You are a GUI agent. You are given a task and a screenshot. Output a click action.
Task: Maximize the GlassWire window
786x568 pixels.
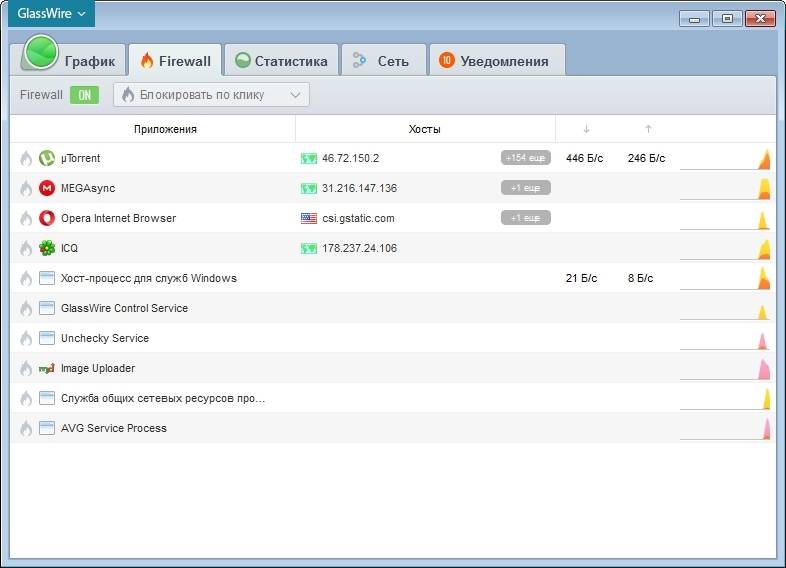tap(727, 19)
